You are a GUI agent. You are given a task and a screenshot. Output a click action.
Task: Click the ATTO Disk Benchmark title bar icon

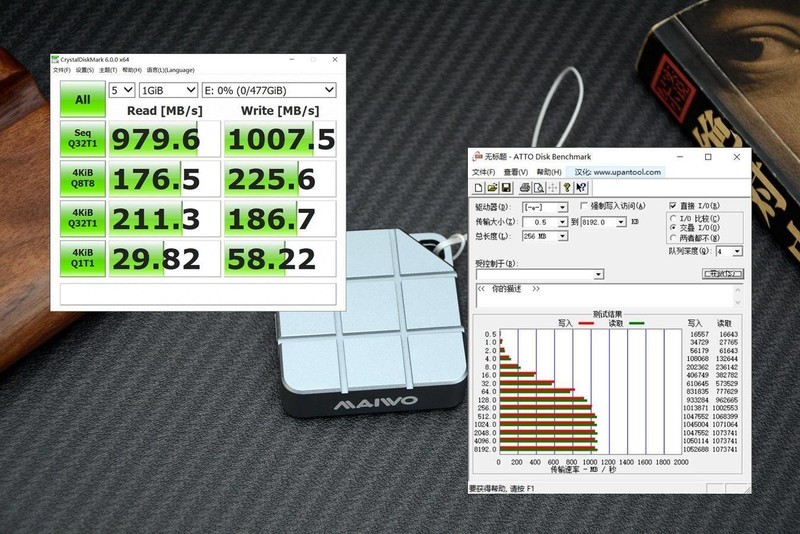coord(477,157)
